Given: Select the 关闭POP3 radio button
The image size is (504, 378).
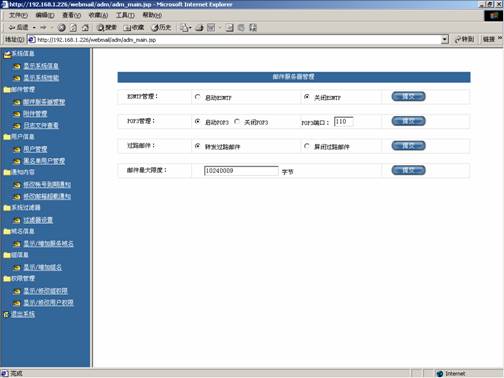Looking at the screenshot, I should pyautogui.click(x=237, y=122).
